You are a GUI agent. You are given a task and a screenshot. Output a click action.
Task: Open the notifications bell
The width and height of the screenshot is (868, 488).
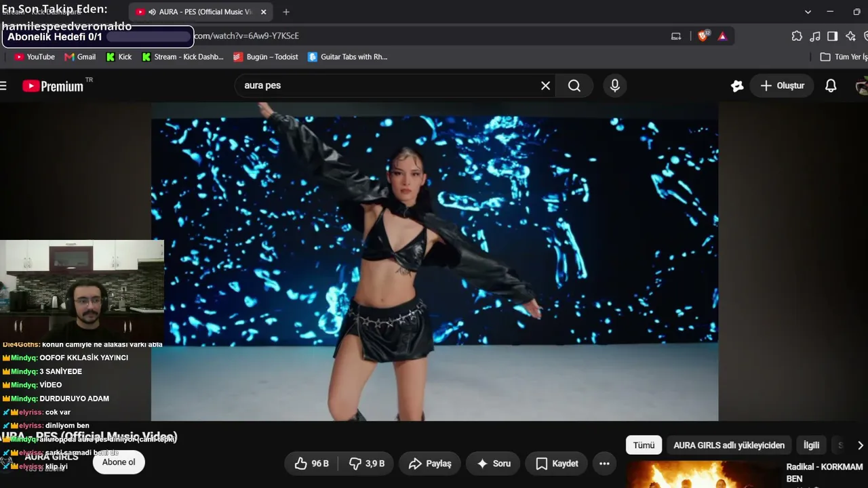(x=831, y=85)
